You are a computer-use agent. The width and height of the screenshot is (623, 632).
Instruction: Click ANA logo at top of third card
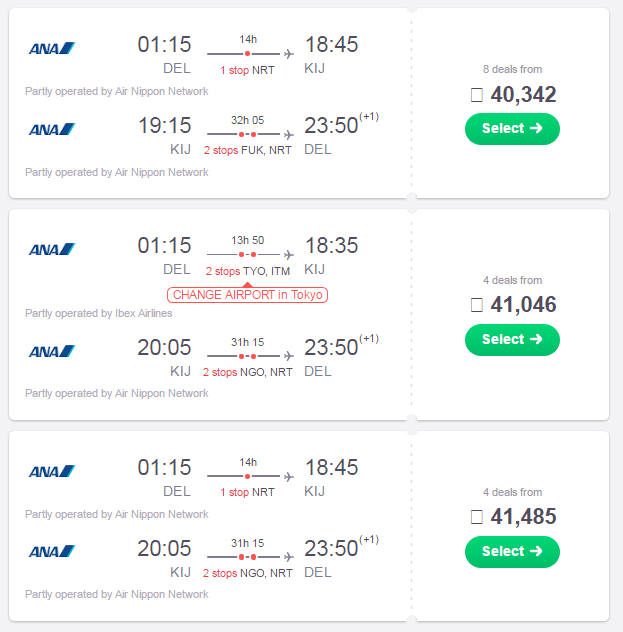[52, 471]
